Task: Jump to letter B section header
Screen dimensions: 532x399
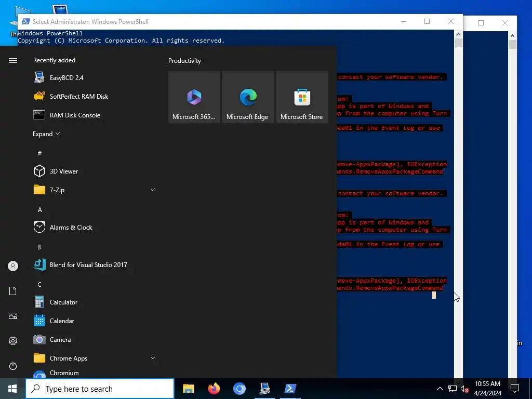Action: click(39, 247)
